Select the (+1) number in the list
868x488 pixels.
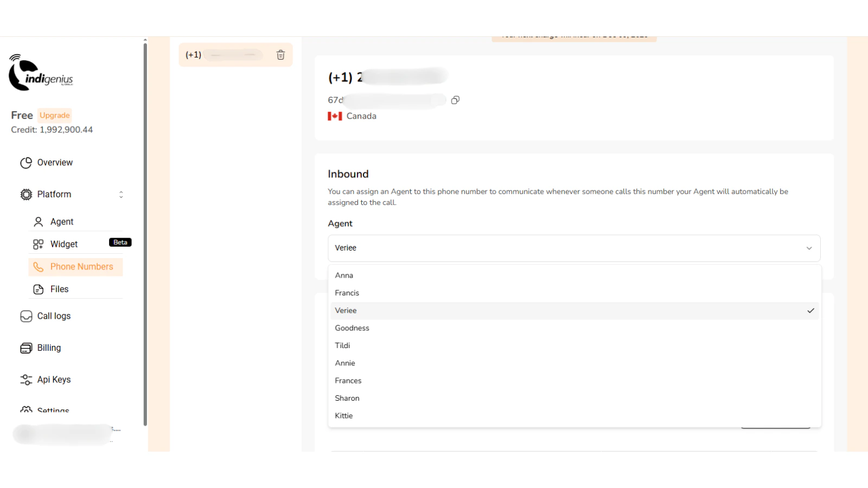(235, 55)
